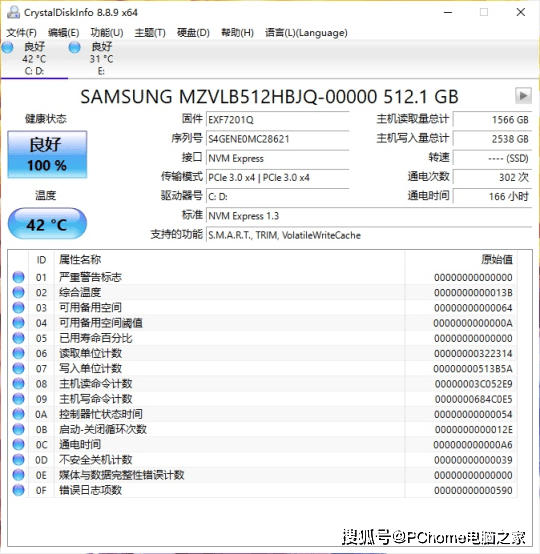Click status orb for row 0F 错误日志项数
540x554 pixels.
pyautogui.click(x=18, y=490)
